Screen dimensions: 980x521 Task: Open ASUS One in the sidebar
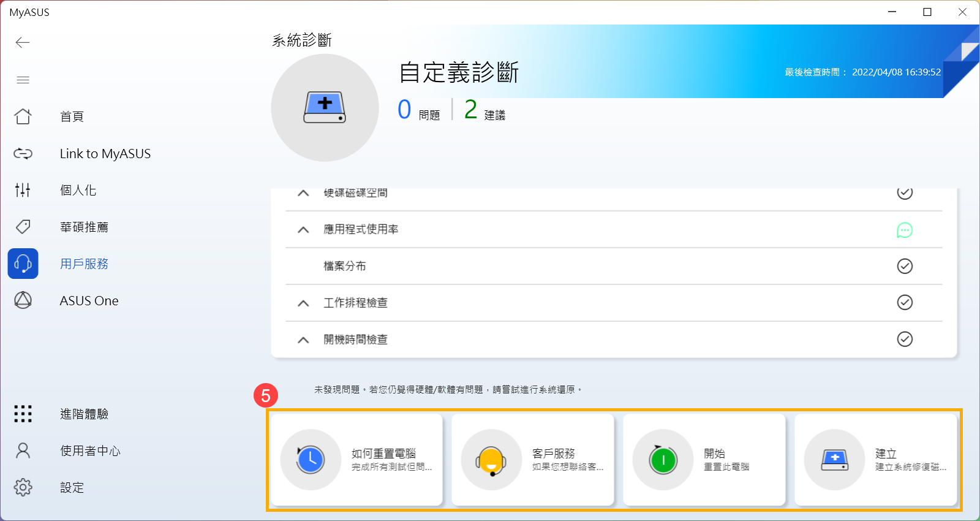coord(89,301)
